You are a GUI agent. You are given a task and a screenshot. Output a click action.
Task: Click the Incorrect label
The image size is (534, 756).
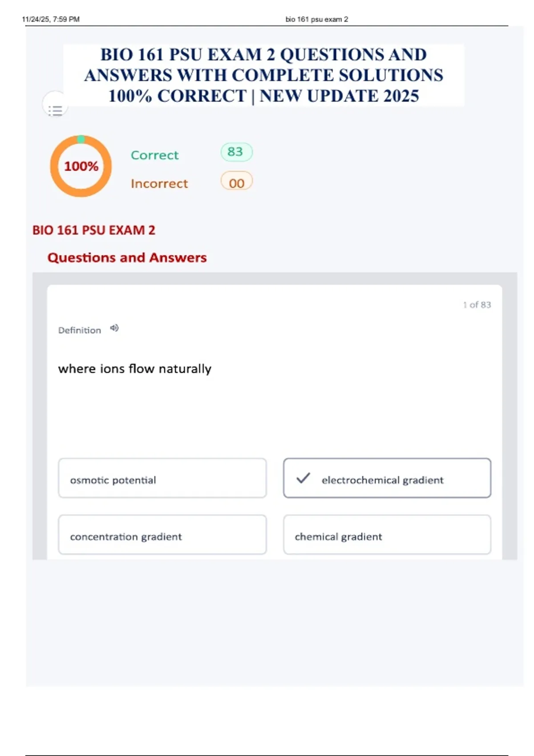[159, 184]
